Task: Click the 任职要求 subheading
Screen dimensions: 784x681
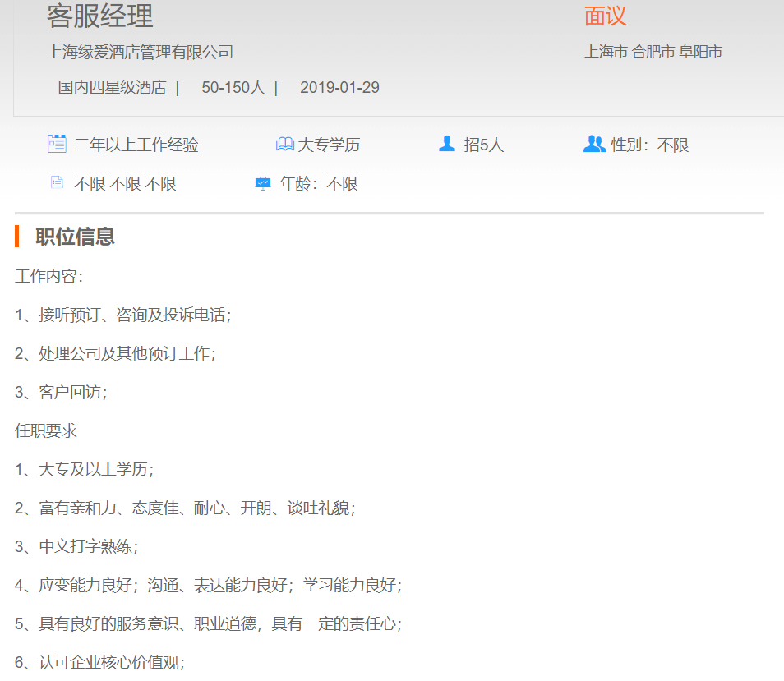Action: click(46, 430)
